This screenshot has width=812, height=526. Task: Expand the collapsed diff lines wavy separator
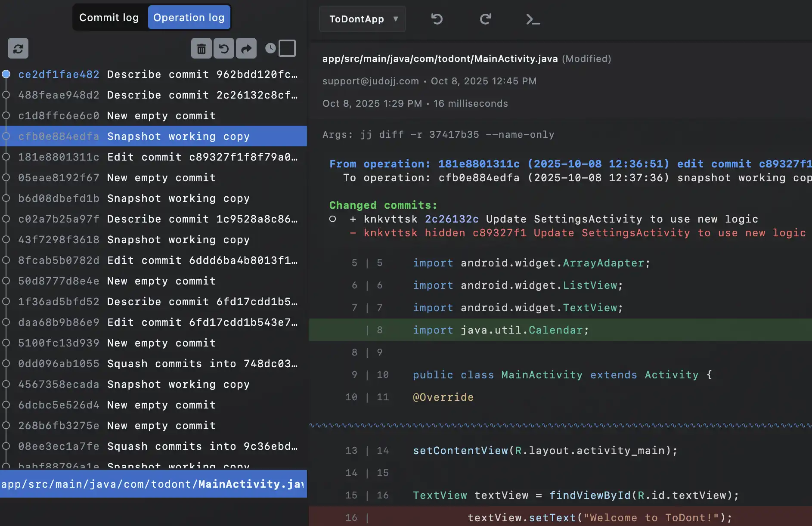pos(560,425)
